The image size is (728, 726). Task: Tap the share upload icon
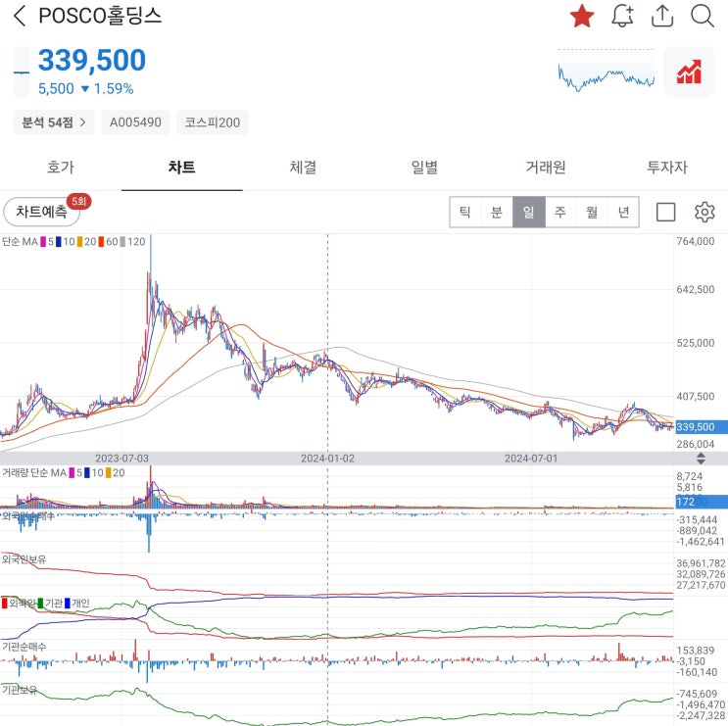click(x=662, y=17)
